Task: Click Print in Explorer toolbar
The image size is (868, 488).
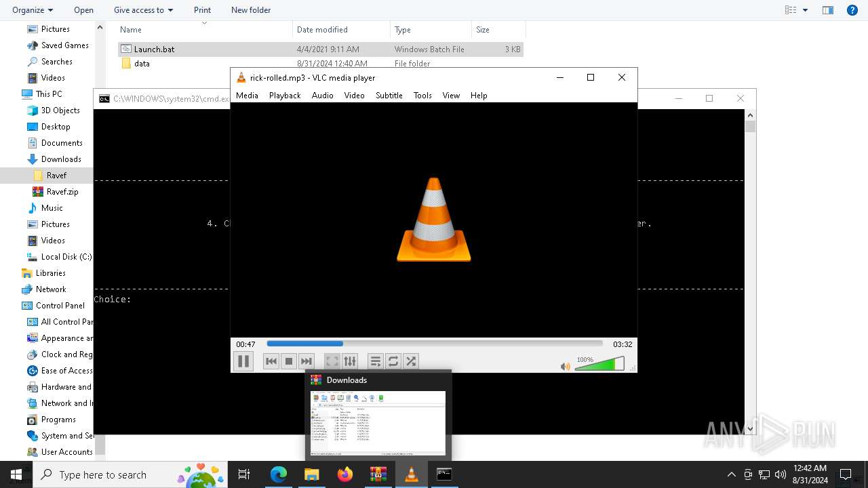Action: coord(202,10)
